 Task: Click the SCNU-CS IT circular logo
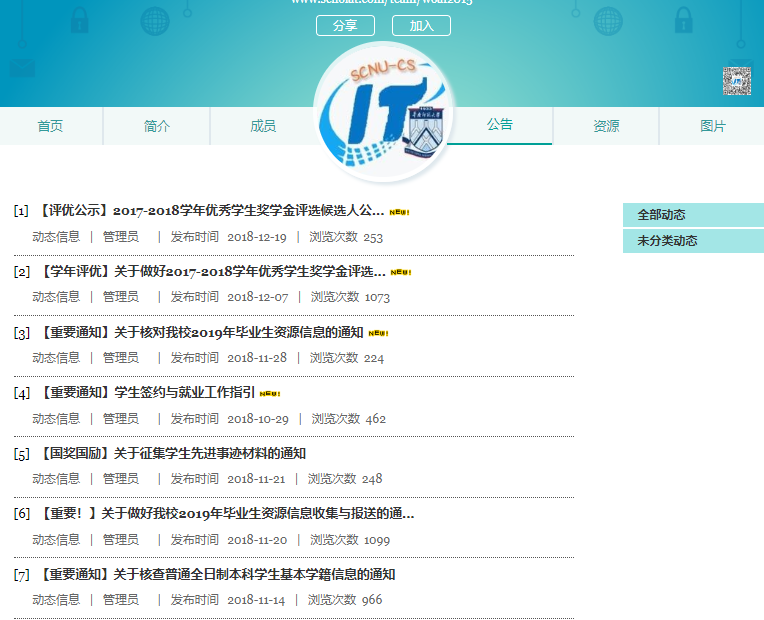point(385,112)
